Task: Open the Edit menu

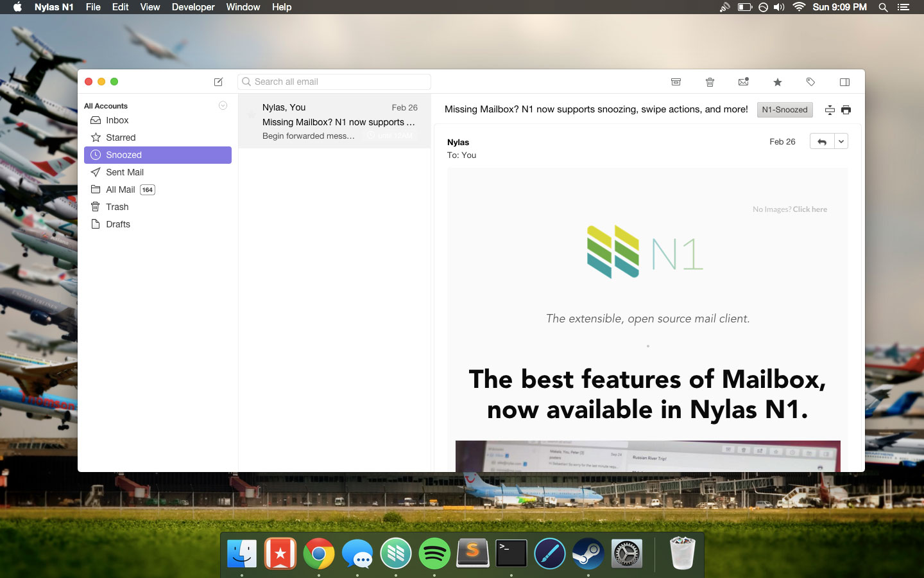Action: 120,7
